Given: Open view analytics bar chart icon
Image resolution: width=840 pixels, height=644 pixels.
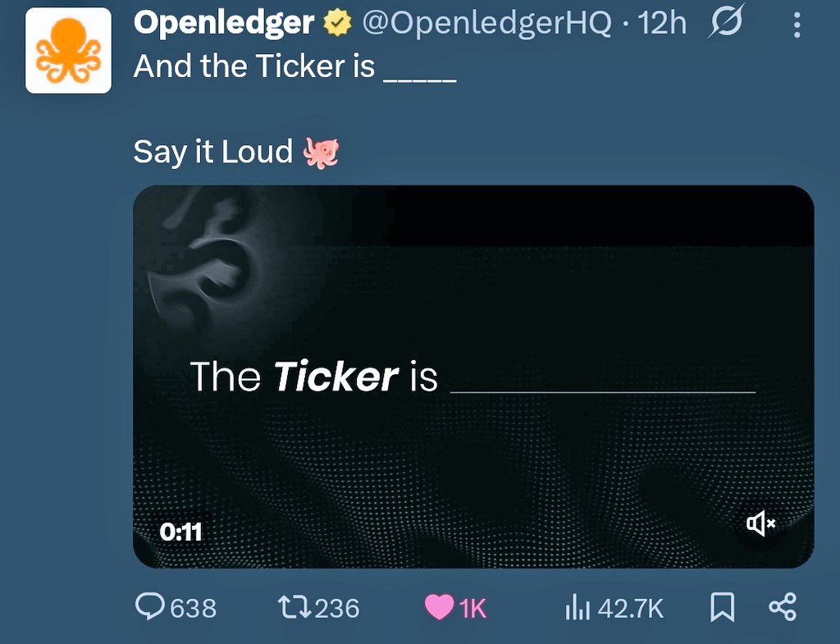Looking at the screenshot, I should [577, 608].
